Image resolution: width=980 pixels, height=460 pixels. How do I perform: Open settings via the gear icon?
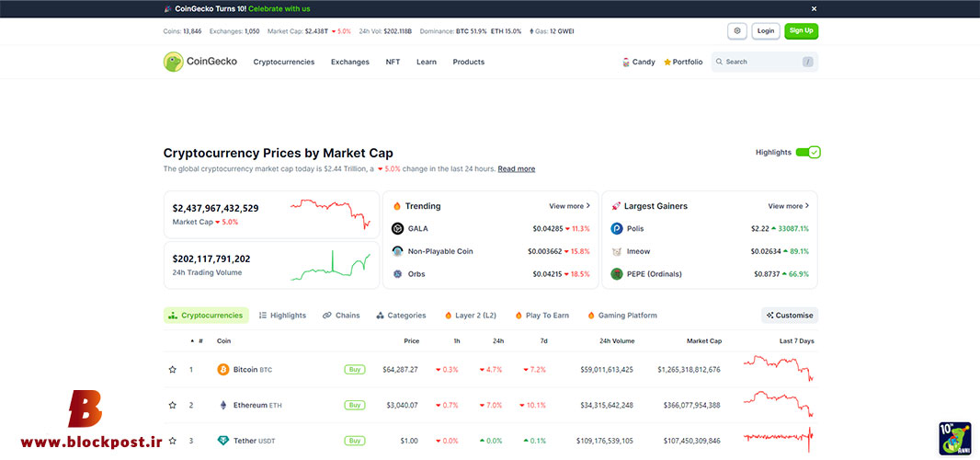[x=737, y=30]
